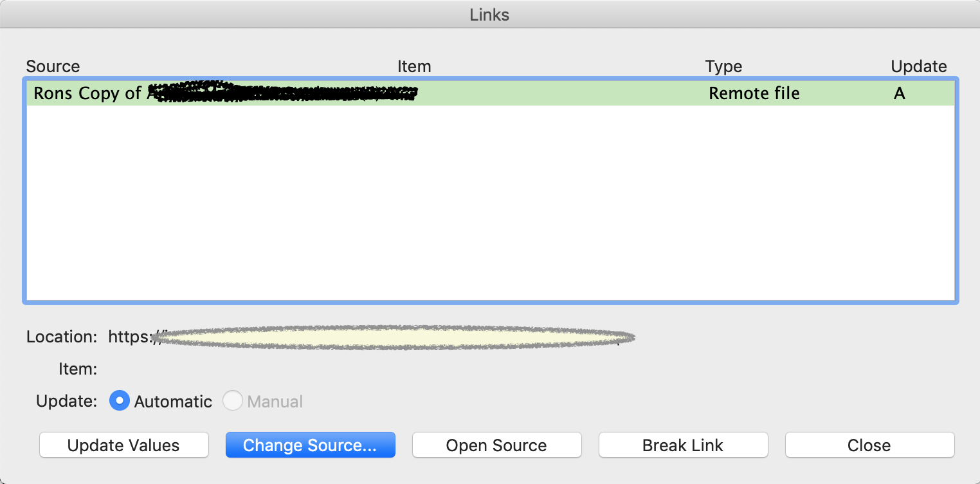Click the Item label under Location
The width and height of the screenshot is (980, 484).
77,369
